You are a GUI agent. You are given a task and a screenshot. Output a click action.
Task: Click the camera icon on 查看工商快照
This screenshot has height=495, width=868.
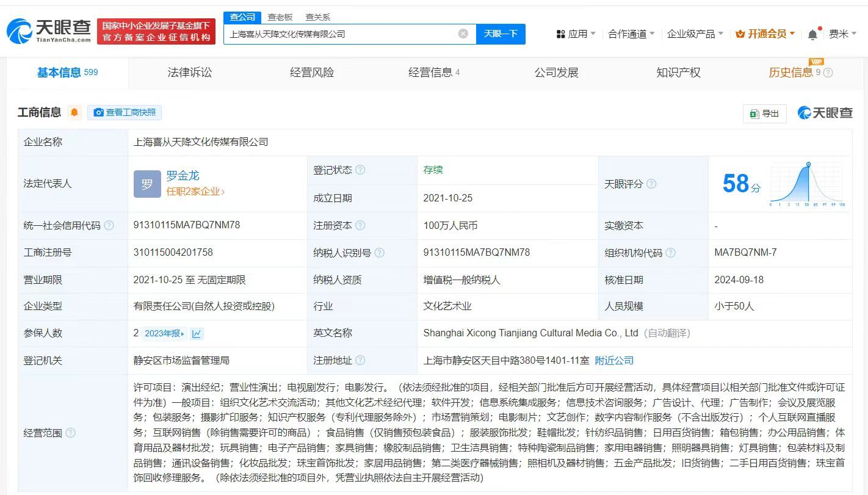coord(98,112)
